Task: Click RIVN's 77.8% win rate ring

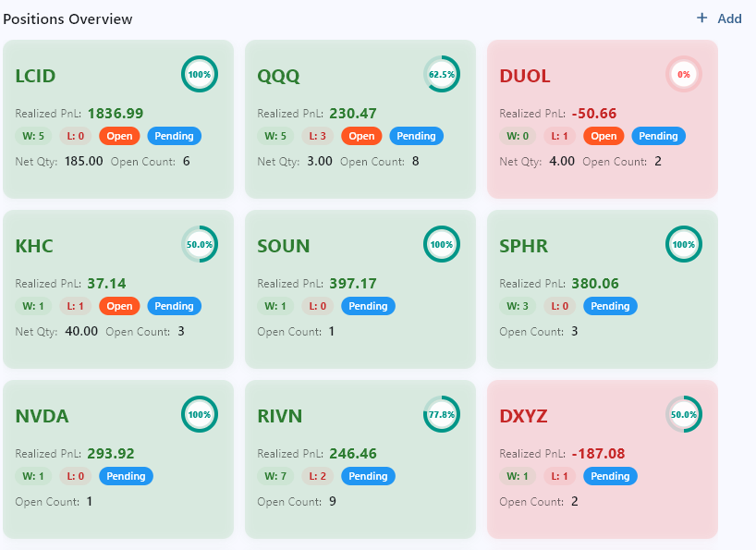Action: click(x=441, y=415)
